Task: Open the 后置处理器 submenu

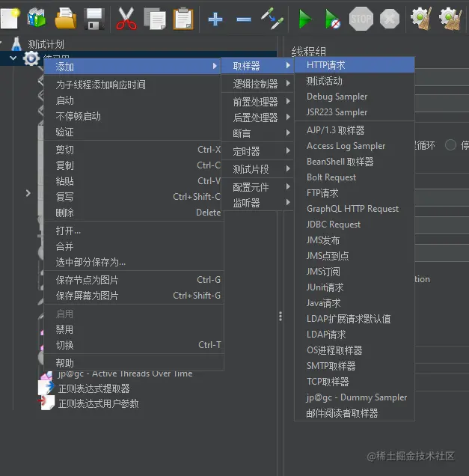Action: pyautogui.click(x=257, y=118)
